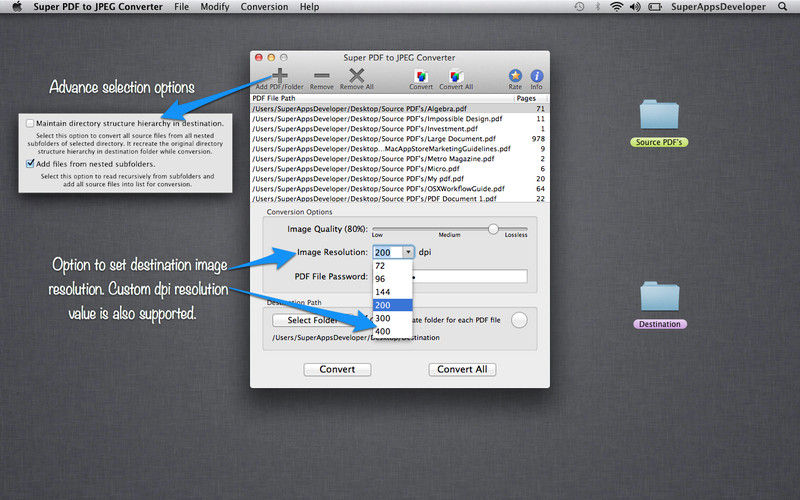Toggle Maintain directory structure hierarchy checkbox
800x500 pixels.
[x=30, y=123]
